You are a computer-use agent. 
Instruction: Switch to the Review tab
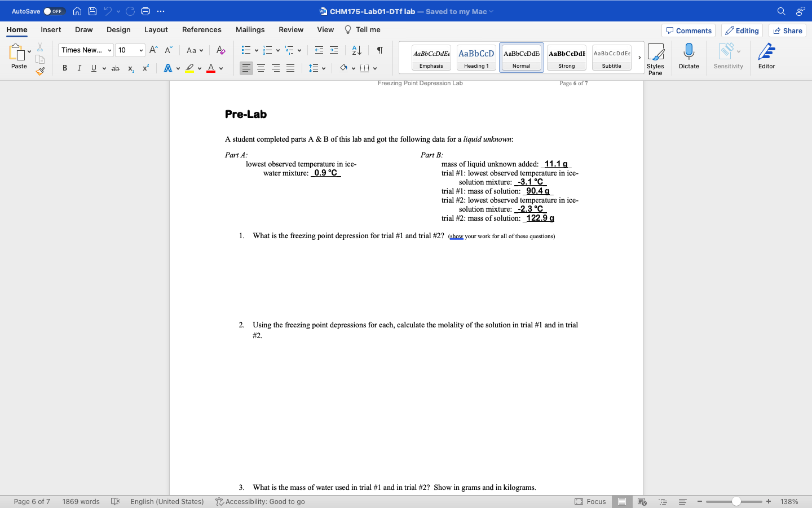coord(291,30)
